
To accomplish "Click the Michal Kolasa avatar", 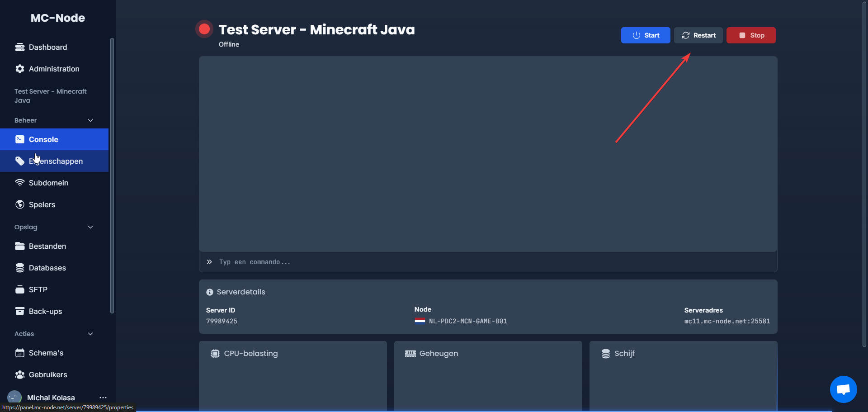I will pos(14,397).
